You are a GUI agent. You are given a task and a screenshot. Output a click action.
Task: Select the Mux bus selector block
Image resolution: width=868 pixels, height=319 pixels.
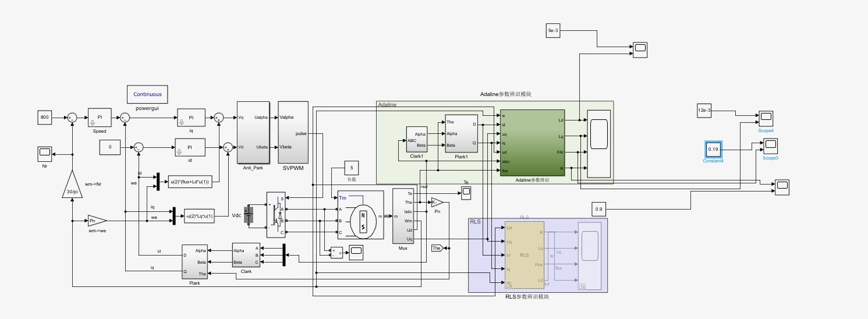click(403, 216)
